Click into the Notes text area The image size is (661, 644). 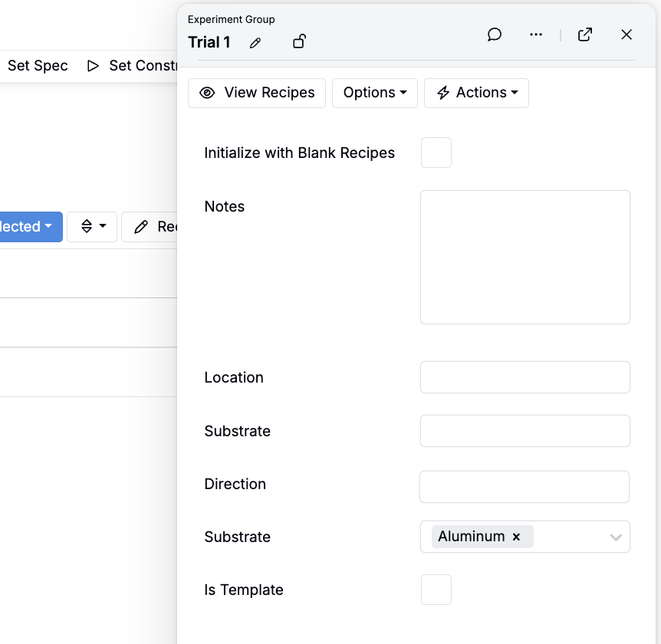[x=525, y=257]
